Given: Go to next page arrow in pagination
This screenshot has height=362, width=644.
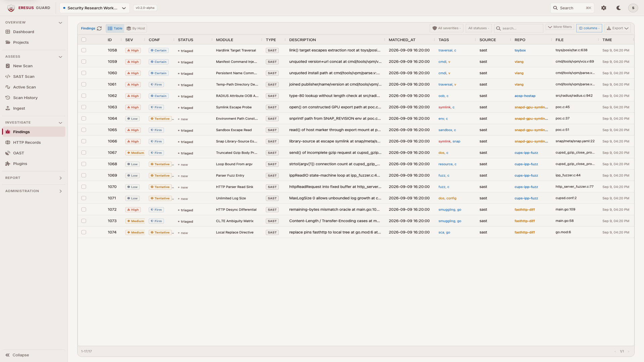Looking at the screenshot, I should (x=629, y=351).
